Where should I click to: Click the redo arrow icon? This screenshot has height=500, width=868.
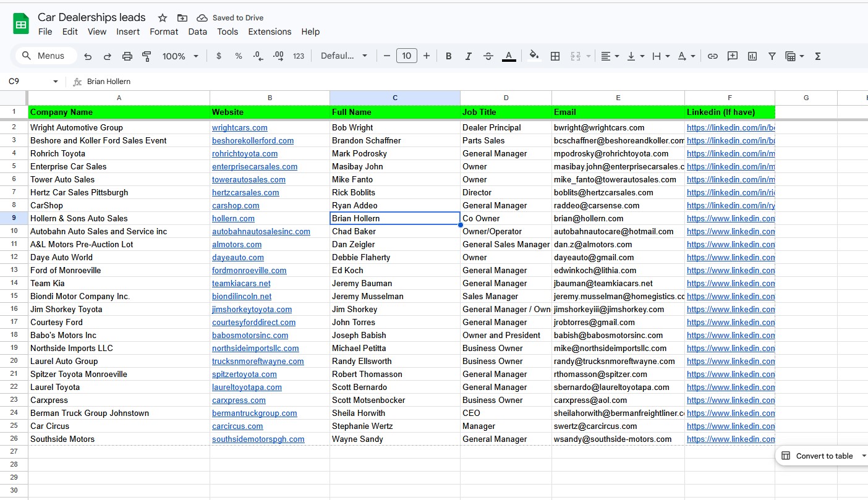click(x=108, y=56)
